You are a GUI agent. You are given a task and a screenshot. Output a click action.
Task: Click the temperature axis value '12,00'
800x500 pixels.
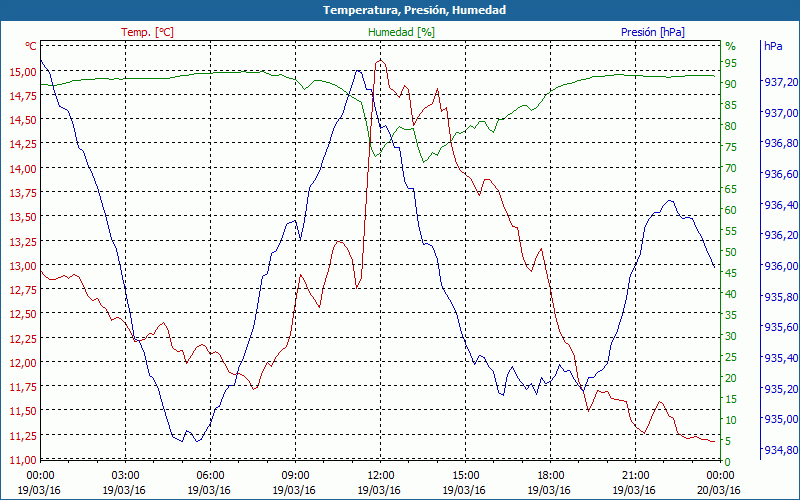[x=23, y=362]
